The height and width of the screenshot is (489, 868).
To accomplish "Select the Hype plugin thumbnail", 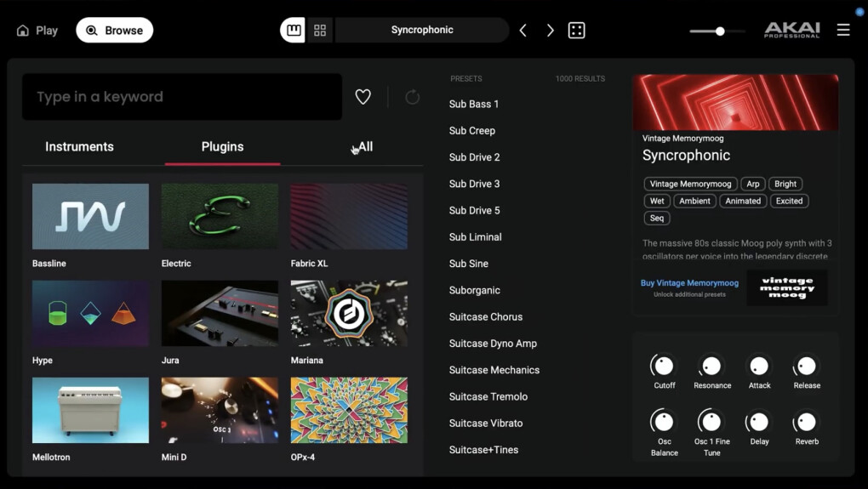I will [x=90, y=313].
